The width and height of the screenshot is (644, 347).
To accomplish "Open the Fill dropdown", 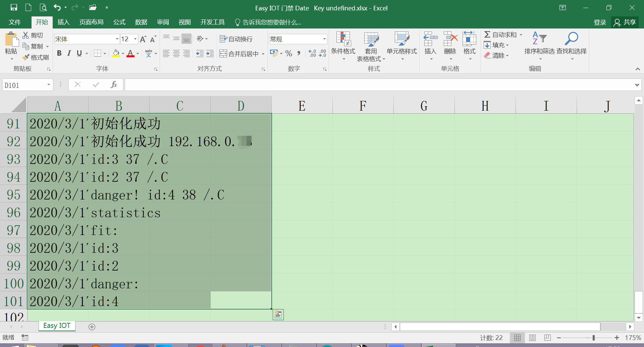I will (x=496, y=45).
